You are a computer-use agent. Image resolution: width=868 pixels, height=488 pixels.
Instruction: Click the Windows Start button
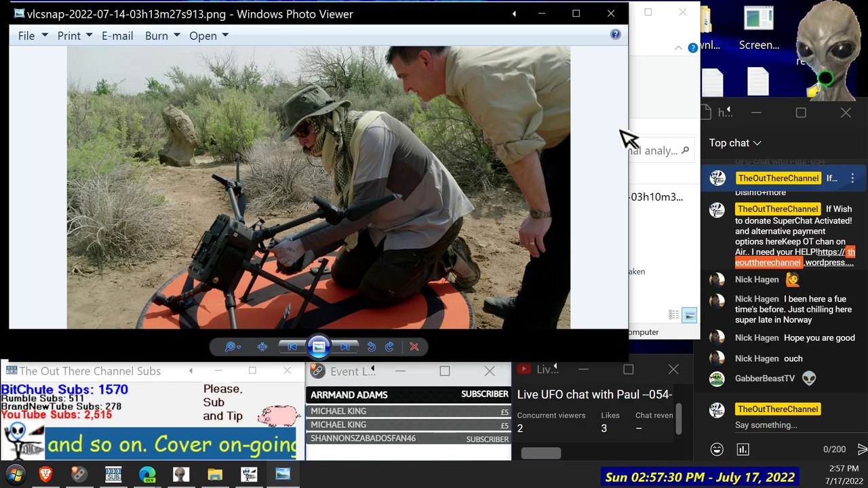pyautogui.click(x=16, y=474)
